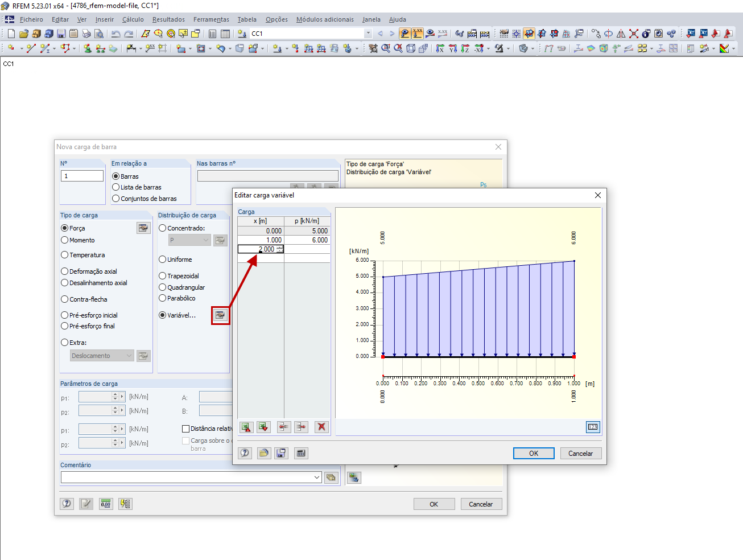Open the Módulos adicionais menu
The image size is (743, 560).
point(325,19)
